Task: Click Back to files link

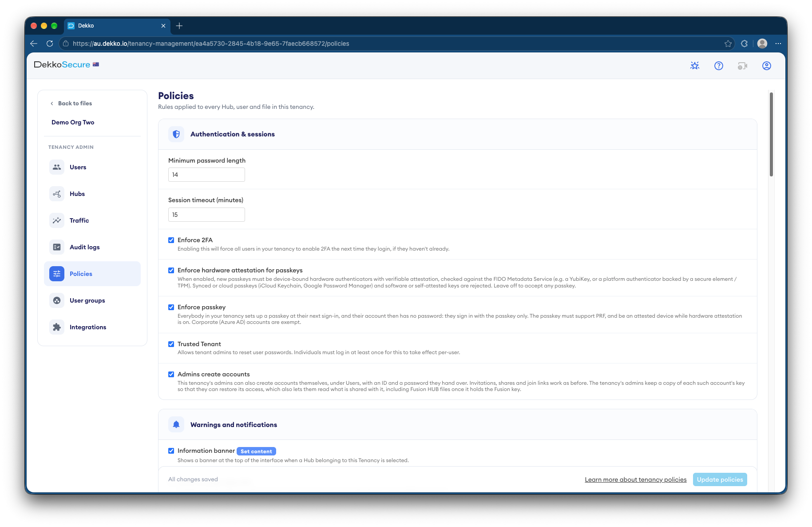Action: [71, 104]
